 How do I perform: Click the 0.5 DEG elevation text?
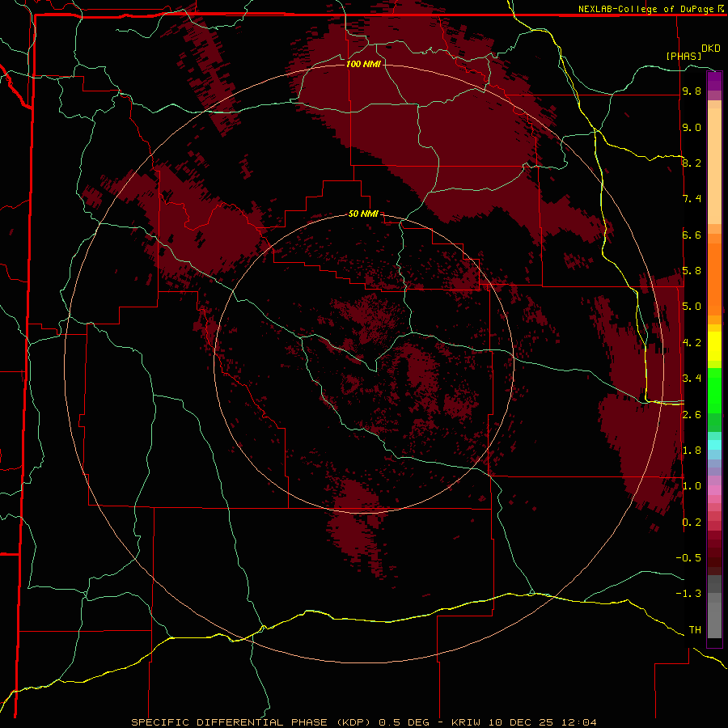405,722
